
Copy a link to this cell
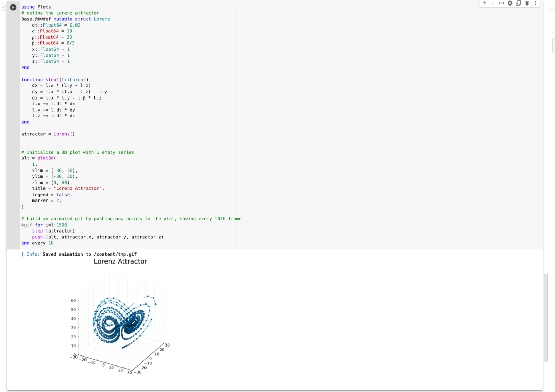(501, 3)
